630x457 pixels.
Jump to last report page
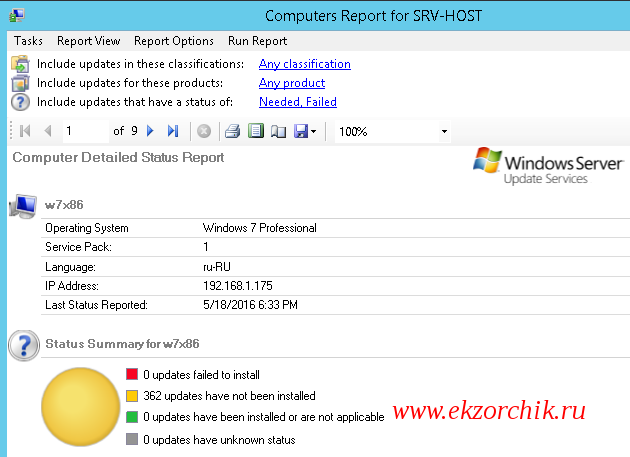173,131
